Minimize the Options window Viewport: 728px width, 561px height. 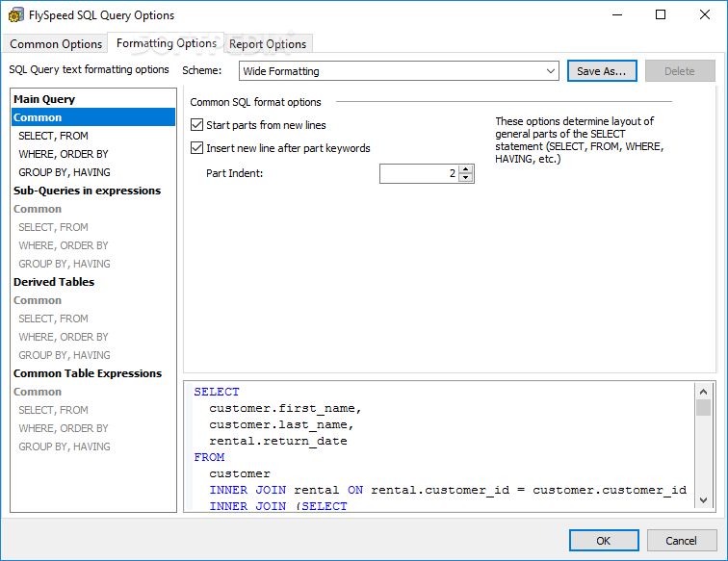tap(617, 14)
